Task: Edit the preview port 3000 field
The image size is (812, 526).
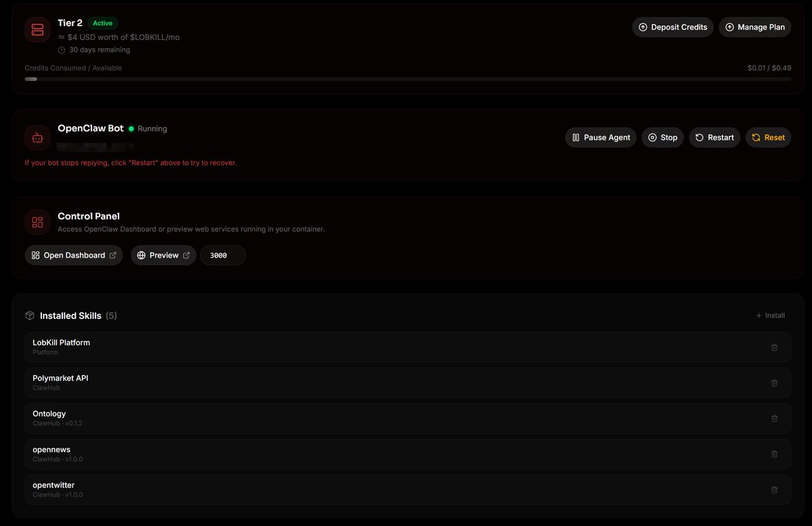Action: pyautogui.click(x=223, y=255)
